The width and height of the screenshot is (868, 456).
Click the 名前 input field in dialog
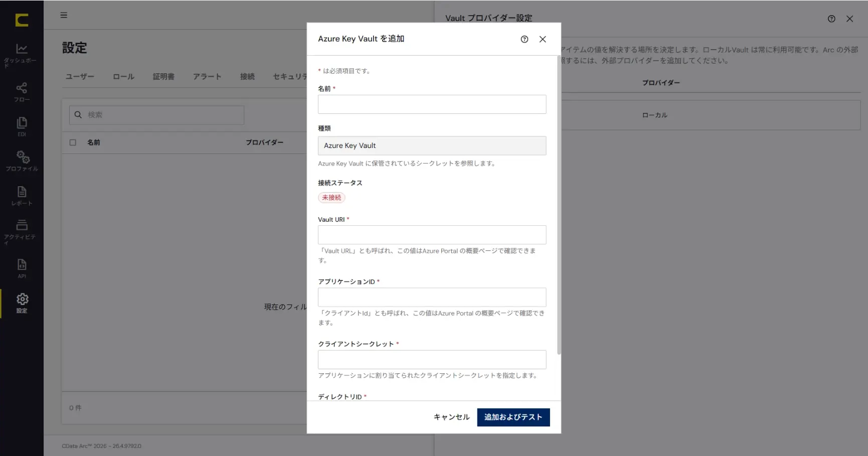(x=432, y=104)
